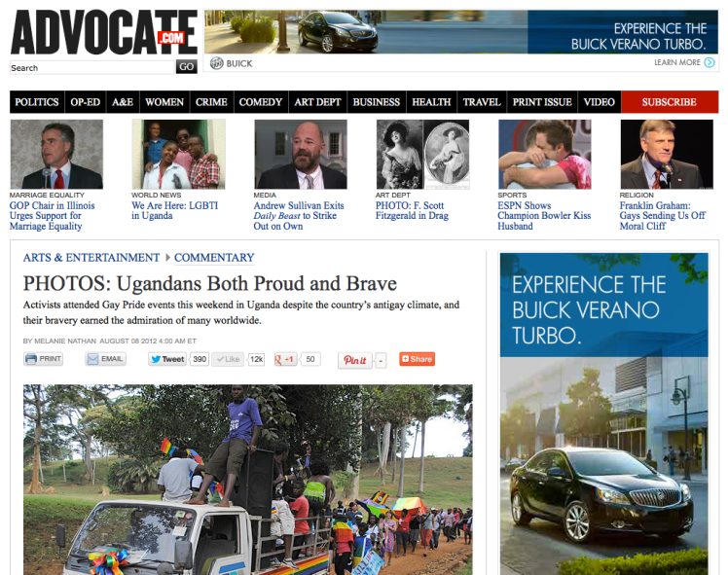Click the orange Share button
Viewport: 728px width, 575px height.
417,359
